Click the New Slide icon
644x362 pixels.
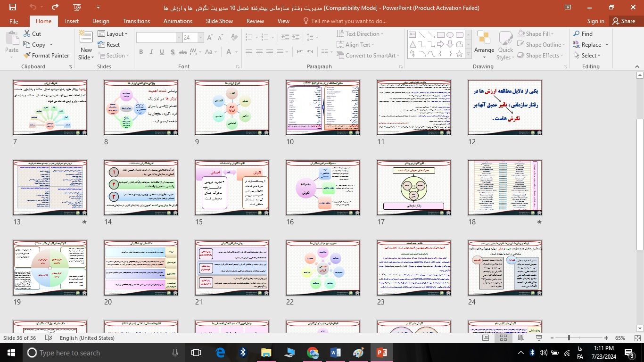pos(86,38)
